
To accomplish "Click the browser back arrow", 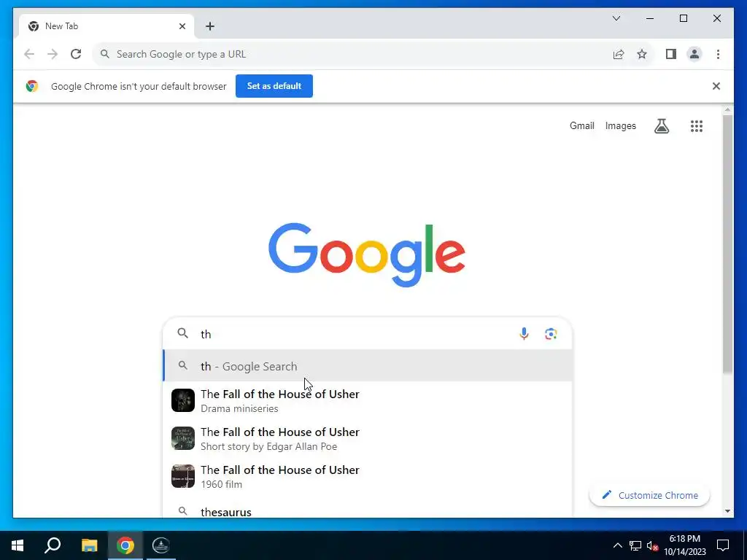I will [29, 54].
